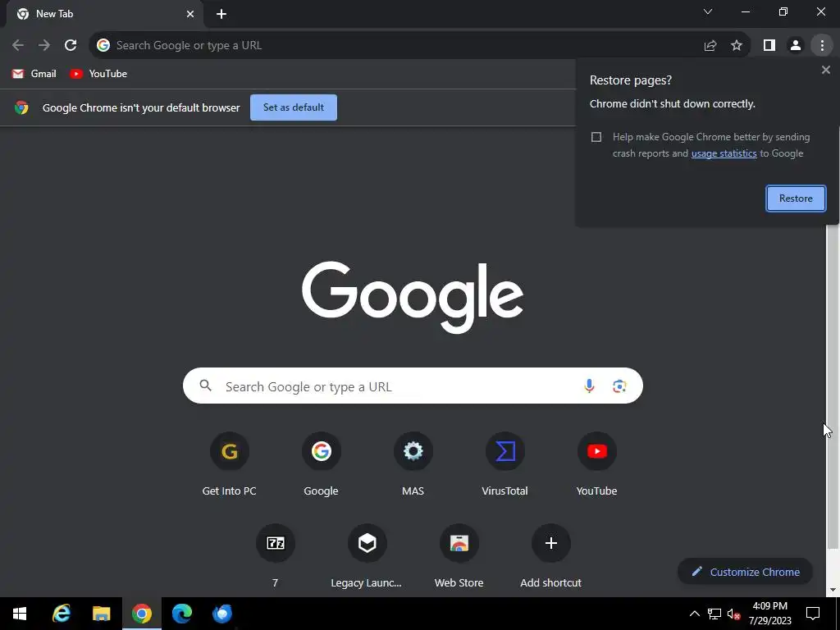The height and width of the screenshot is (630, 840).
Task: Click Add shortcut plus tile
Action: pos(550,556)
